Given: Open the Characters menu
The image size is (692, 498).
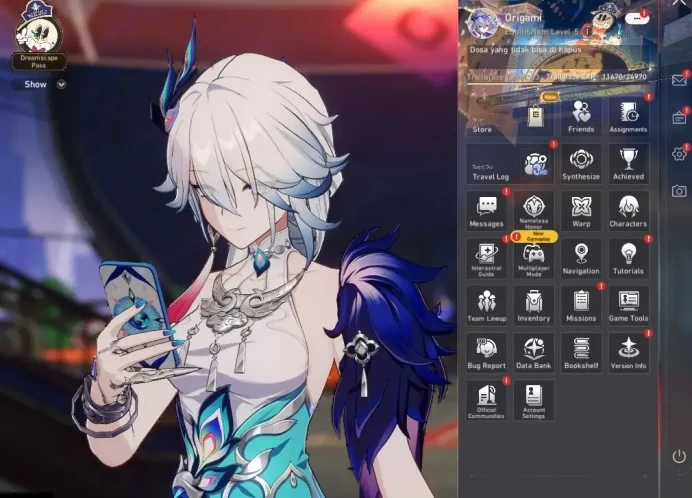Looking at the screenshot, I should [628, 211].
